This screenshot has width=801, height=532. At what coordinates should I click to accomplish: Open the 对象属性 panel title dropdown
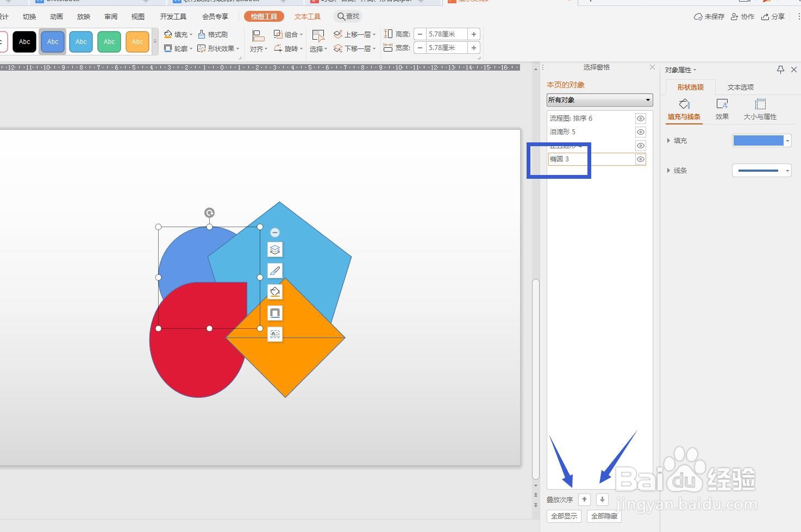click(x=680, y=70)
